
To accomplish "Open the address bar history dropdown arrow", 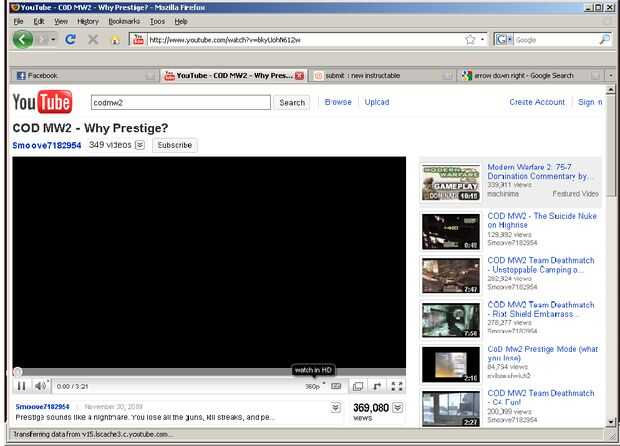I will pyautogui.click(x=482, y=40).
